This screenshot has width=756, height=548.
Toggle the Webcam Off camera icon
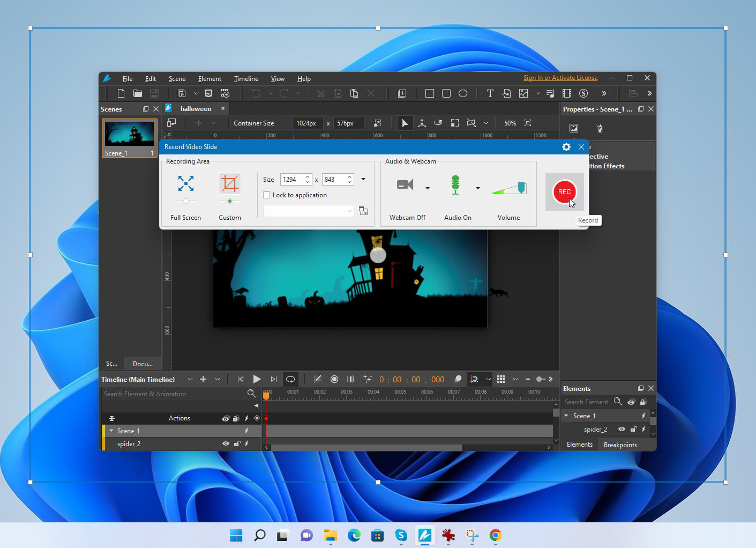coord(405,185)
